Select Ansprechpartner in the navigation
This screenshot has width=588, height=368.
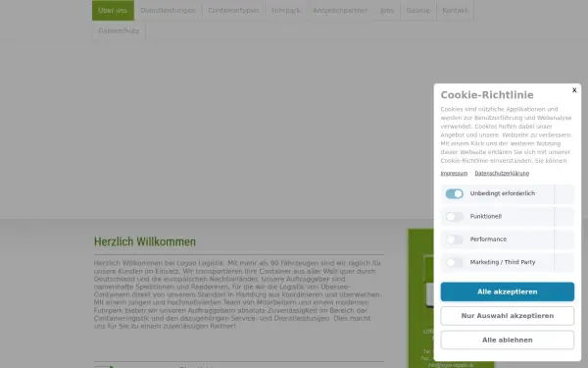[x=340, y=10]
